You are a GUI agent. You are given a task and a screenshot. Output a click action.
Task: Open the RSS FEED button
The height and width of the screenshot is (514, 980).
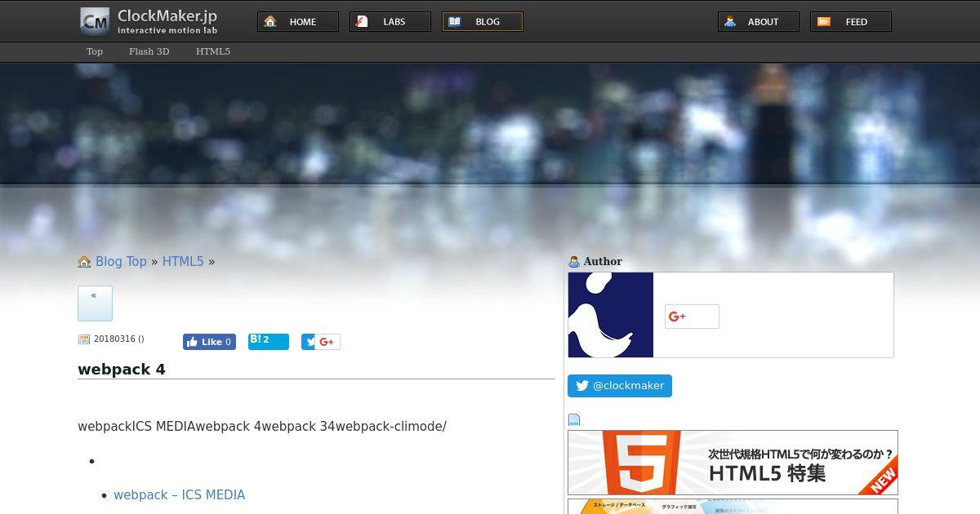851,22
